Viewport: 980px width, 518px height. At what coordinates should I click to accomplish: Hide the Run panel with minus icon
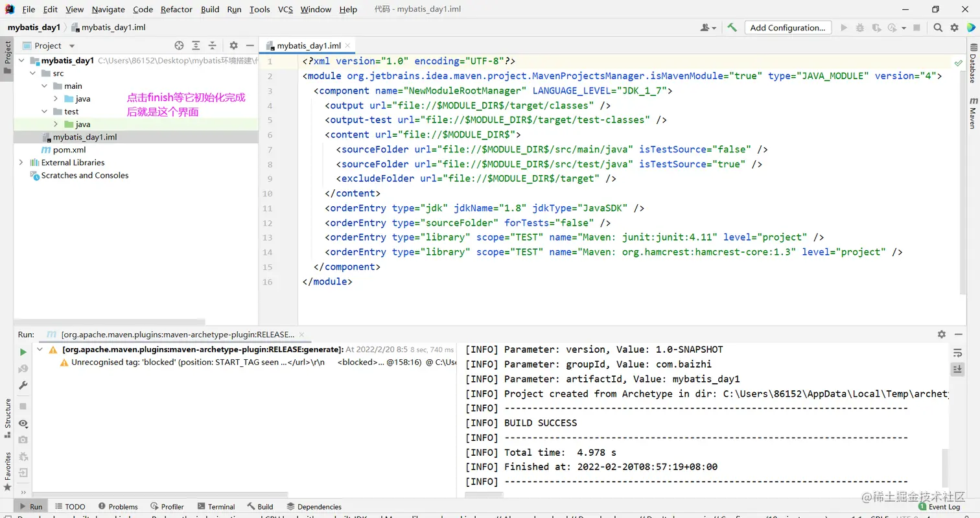[958, 335]
